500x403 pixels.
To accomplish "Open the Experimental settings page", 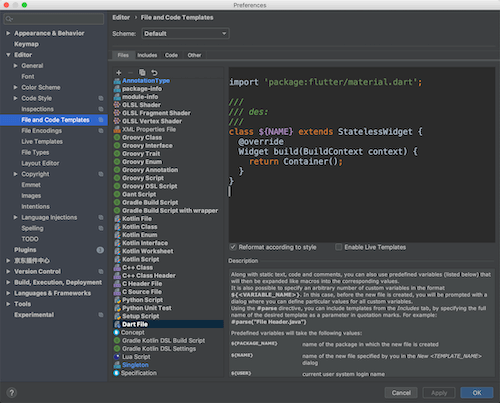I will 34,315.
